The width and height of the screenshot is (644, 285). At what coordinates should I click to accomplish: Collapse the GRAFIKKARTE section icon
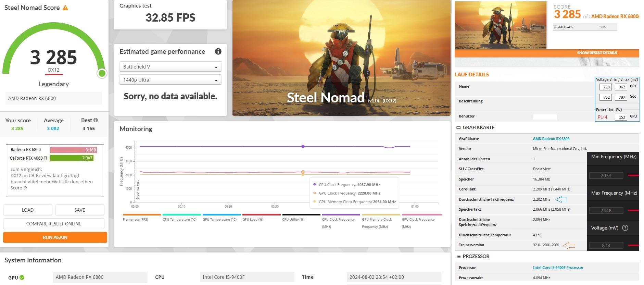[x=458, y=128]
